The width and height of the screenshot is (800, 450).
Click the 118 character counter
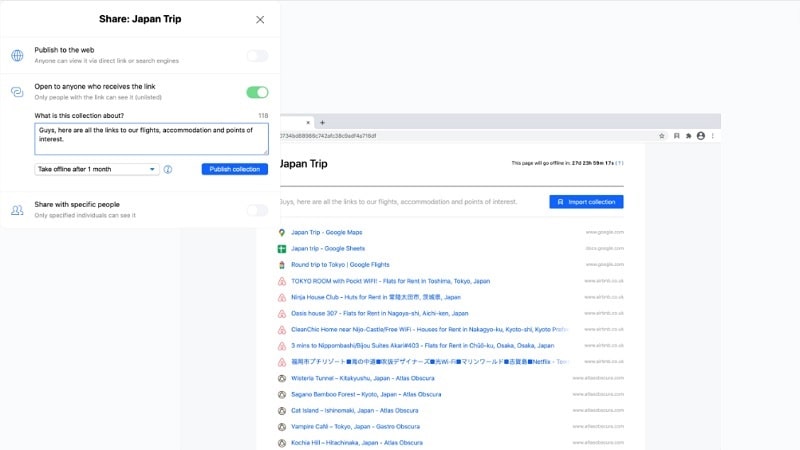(263, 116)
